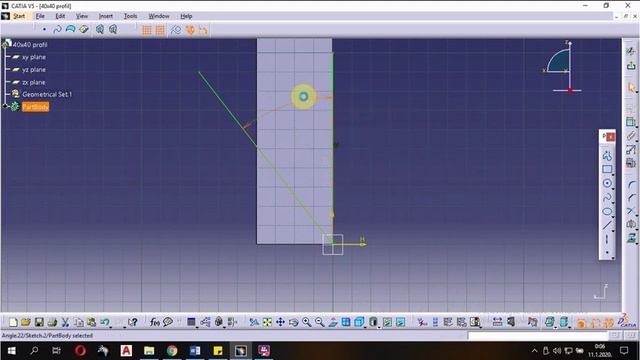Click the Normal View icon
The image size is (640, 360).
click(x=333, y=322)
